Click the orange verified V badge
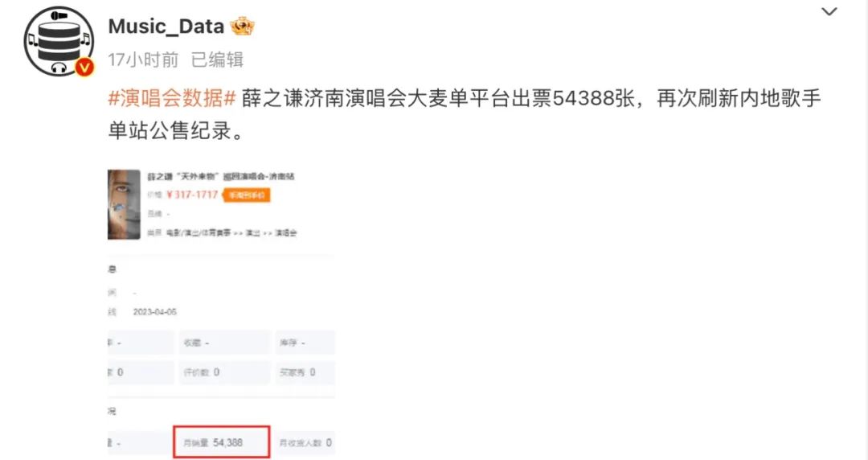This screenshot has width=868, height=460. tap(84, 67)
